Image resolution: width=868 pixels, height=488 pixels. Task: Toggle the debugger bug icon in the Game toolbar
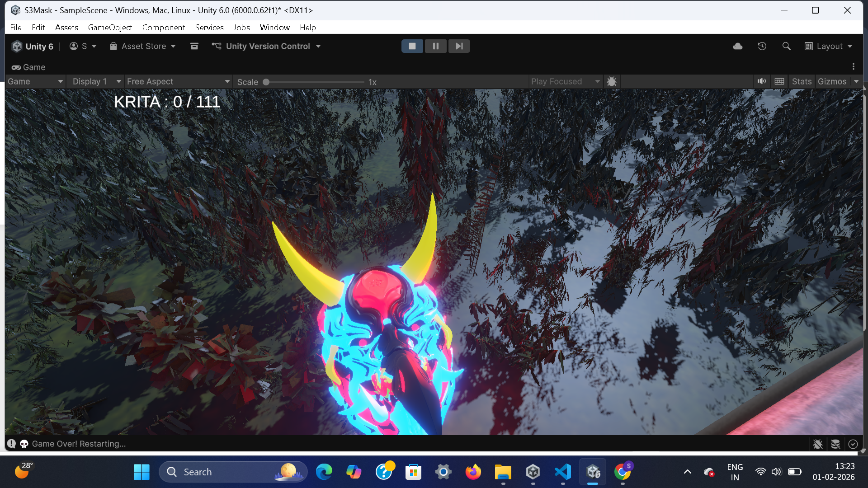coord(612,81)
